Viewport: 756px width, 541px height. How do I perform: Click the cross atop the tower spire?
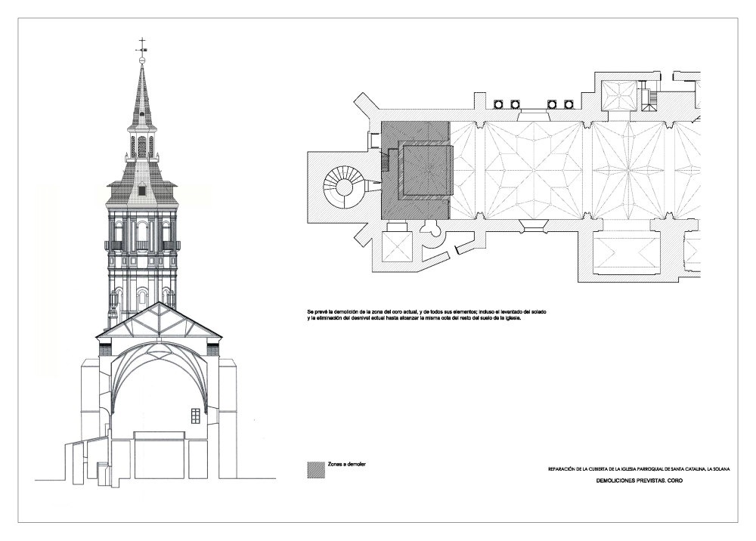tap(141, 42)
